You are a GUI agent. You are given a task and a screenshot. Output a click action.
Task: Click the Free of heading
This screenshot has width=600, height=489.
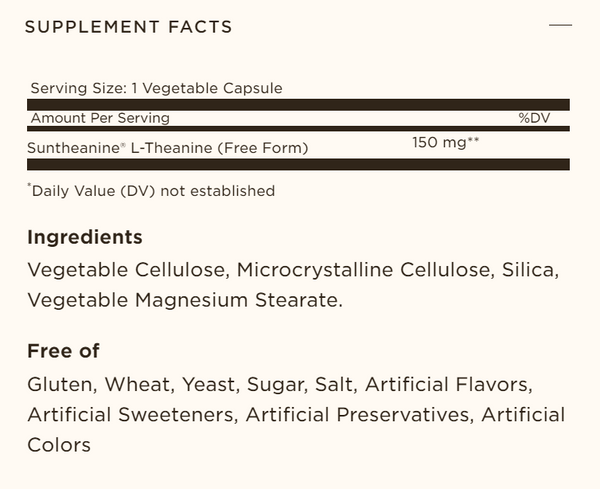tap(64, 351)
